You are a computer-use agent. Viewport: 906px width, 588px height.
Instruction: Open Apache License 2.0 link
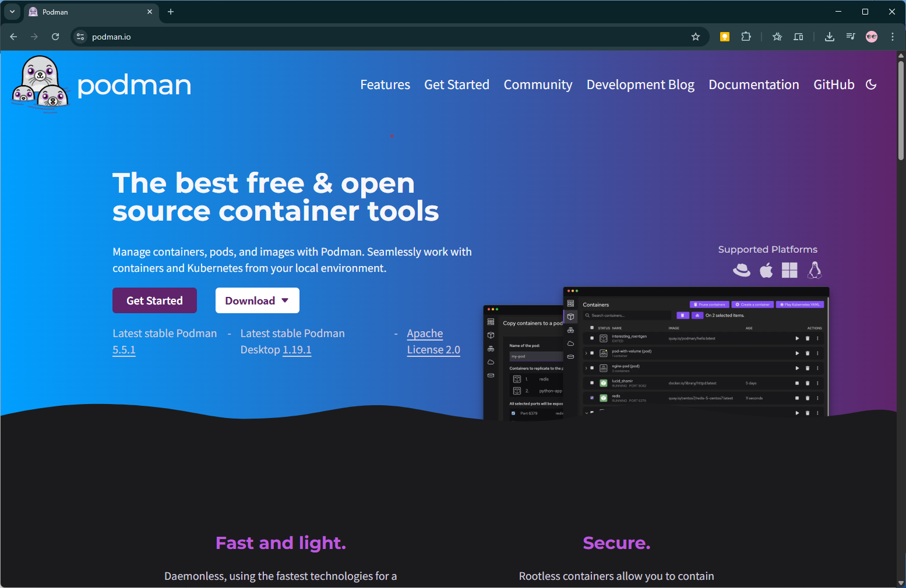pos(433,342)
